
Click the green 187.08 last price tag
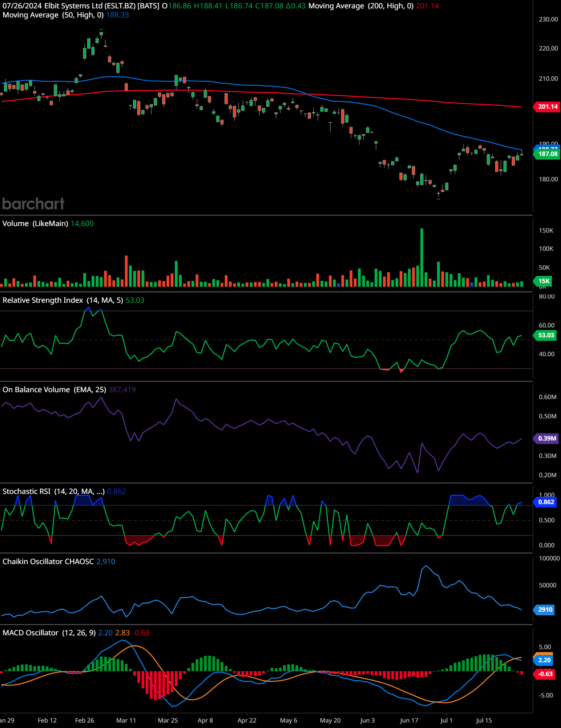pos(547,154)
